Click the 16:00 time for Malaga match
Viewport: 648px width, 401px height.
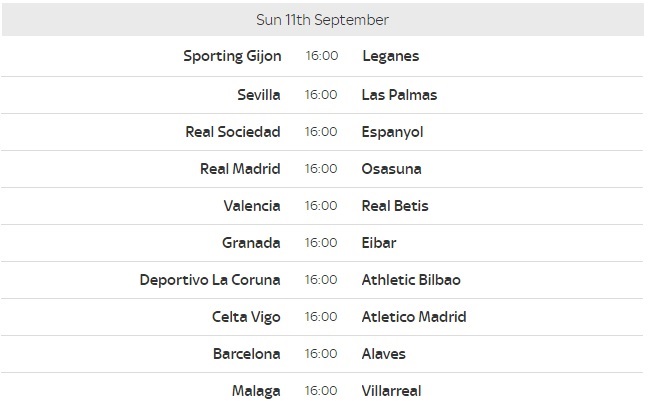[321, 390]
